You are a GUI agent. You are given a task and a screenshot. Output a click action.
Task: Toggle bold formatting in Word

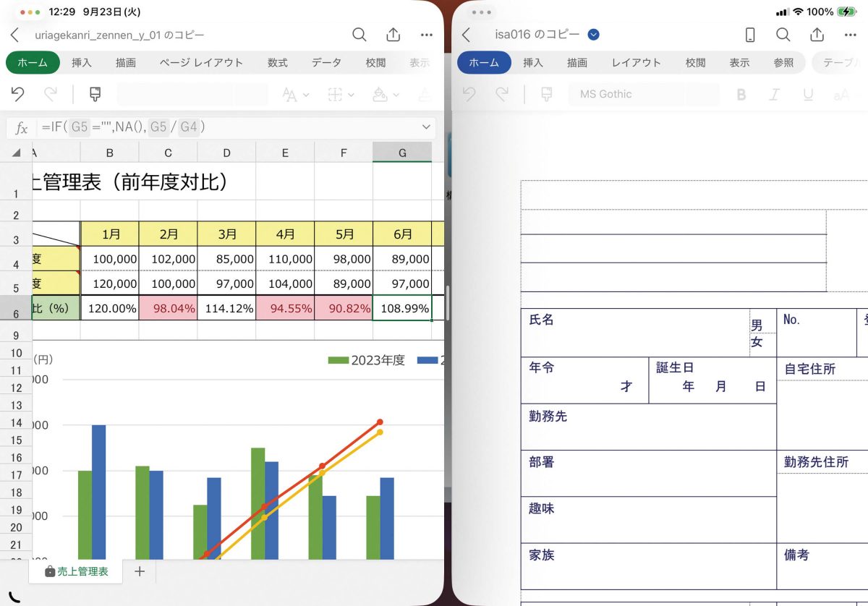click(x=741, y=94)
